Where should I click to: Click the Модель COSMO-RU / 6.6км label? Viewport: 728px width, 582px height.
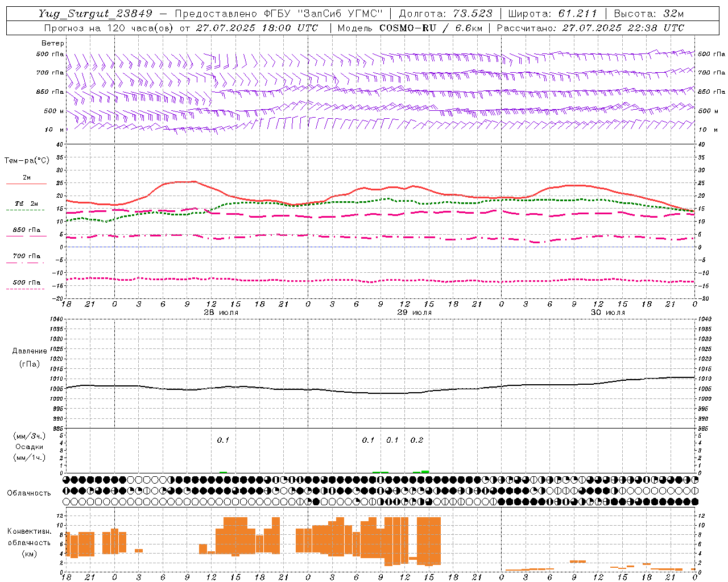[410, 27]
